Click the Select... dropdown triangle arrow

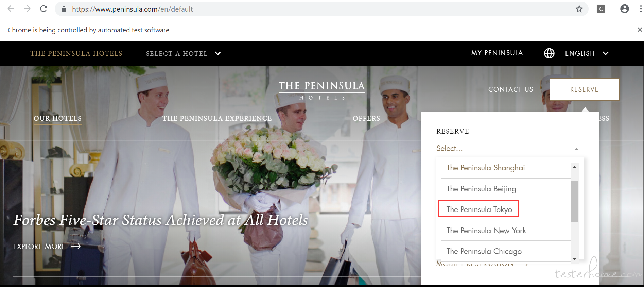pyautogui.click(x=576, y=149)
